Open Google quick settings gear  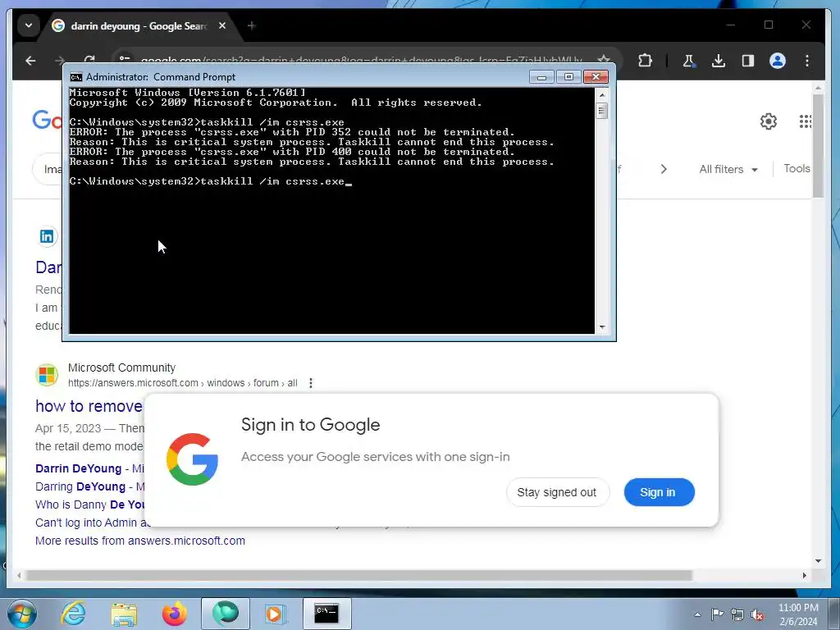click(768, 121)
